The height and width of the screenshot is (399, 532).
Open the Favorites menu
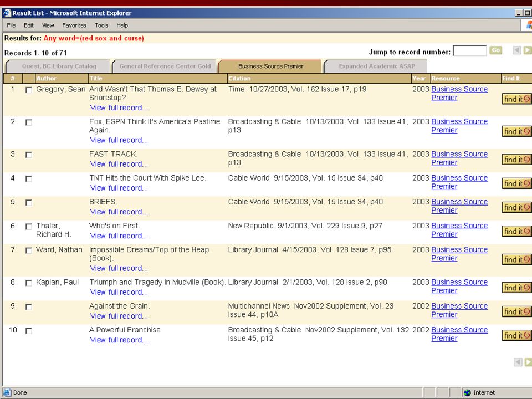point(74,25)
